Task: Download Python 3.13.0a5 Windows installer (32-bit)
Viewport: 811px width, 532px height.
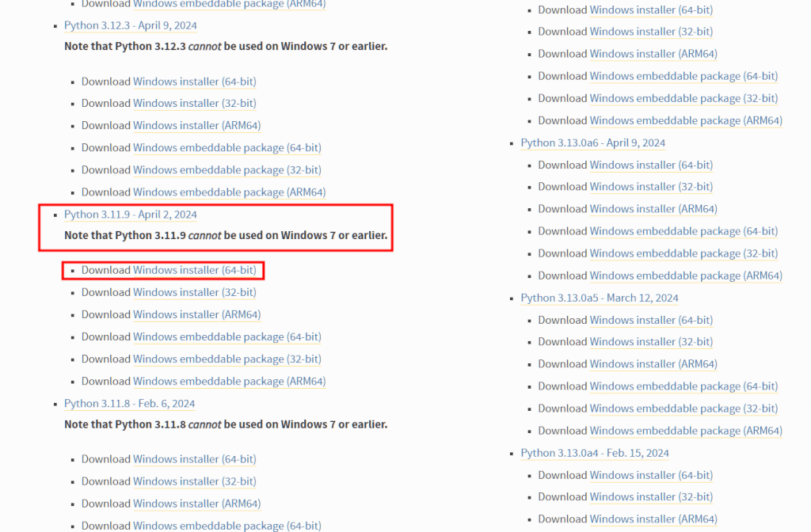Action: click(651, 342)
